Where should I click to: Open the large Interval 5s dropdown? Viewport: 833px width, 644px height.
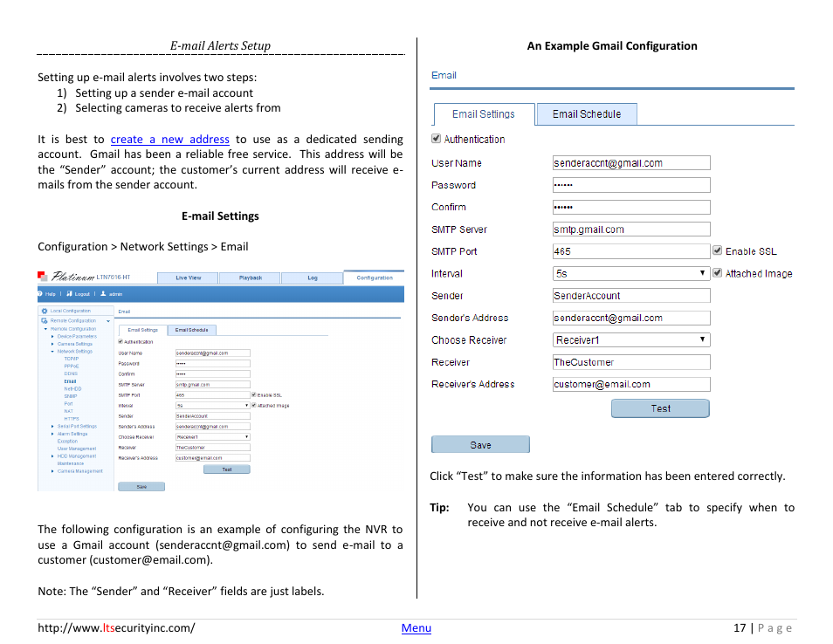click(631, 273)
